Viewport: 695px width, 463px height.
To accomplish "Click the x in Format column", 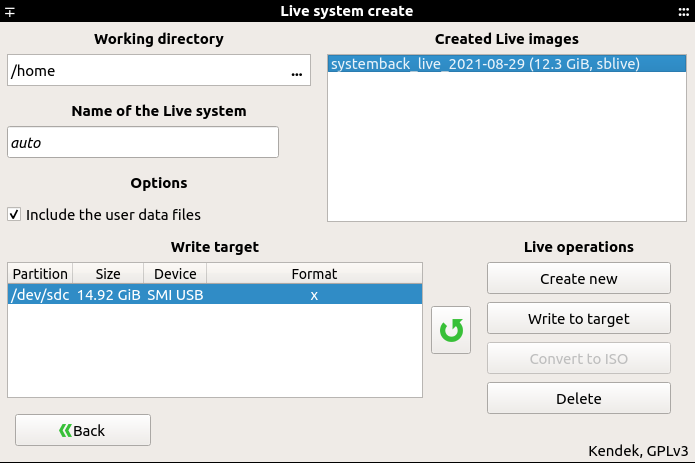I will [x=314, y=296].
